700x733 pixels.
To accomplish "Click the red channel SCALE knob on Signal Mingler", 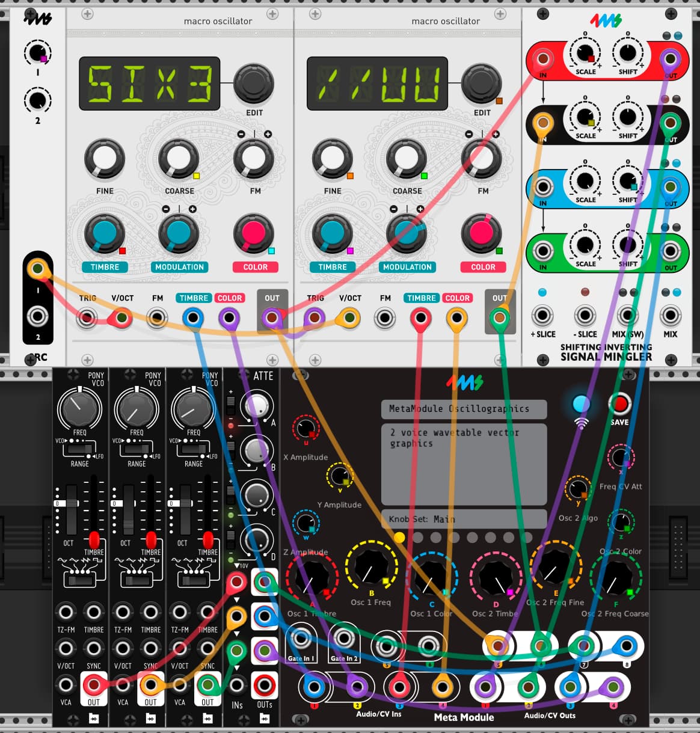I will [585, 53].
